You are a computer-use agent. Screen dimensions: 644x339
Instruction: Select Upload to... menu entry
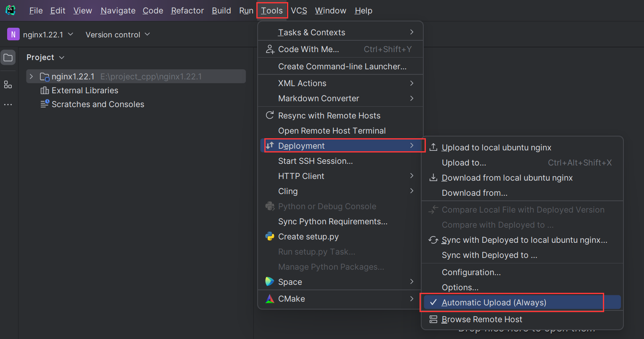522,163
